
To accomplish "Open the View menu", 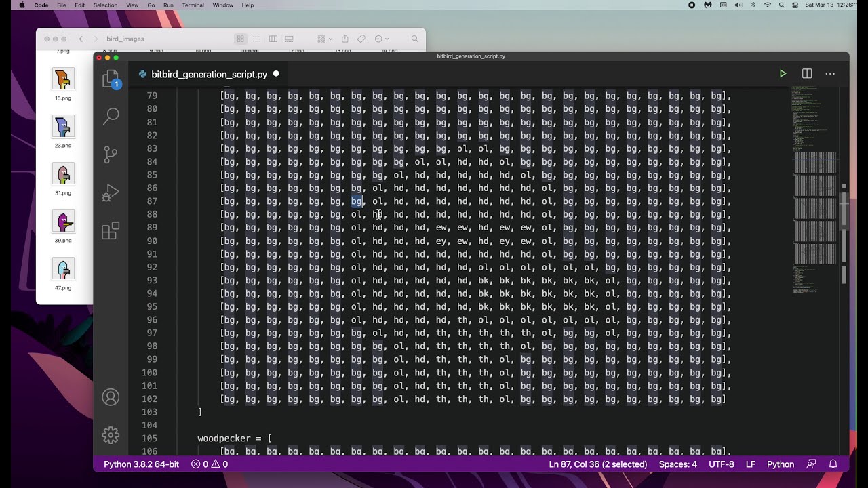I will tap(132, 5).
